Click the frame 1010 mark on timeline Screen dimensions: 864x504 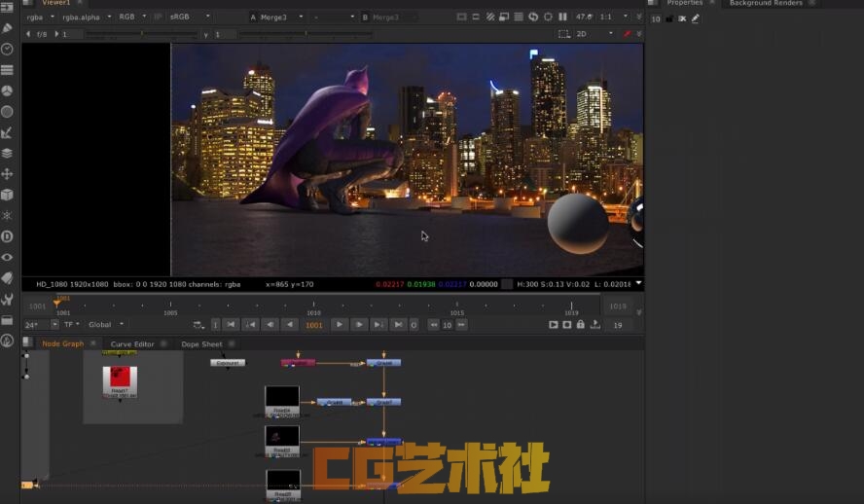pos(313,308)
